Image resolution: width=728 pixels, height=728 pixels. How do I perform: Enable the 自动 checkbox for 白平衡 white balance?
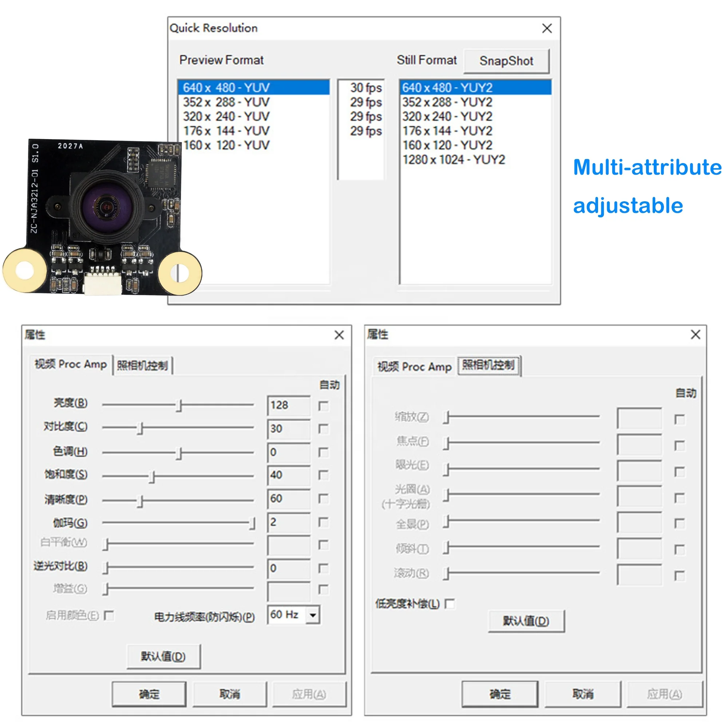point(324,545)
